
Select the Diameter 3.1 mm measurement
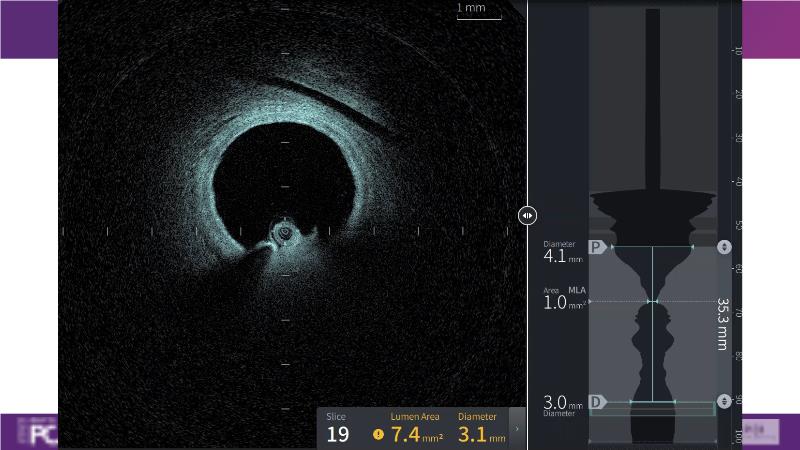coord(481,434)
